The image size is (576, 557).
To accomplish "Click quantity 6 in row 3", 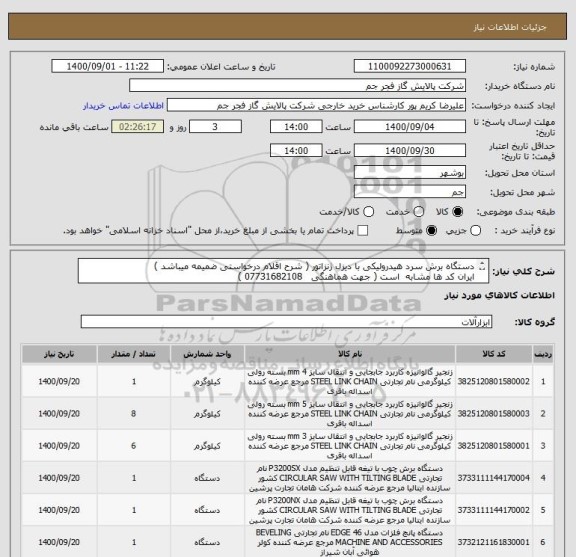I will coord(134,446).
